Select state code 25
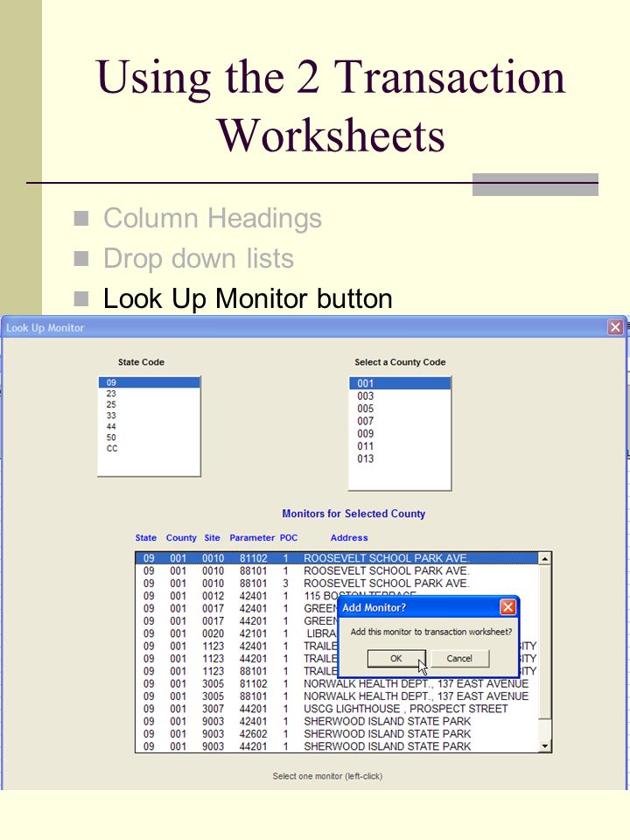Viewport: 630px width, 840px height. tap(149, 404)
